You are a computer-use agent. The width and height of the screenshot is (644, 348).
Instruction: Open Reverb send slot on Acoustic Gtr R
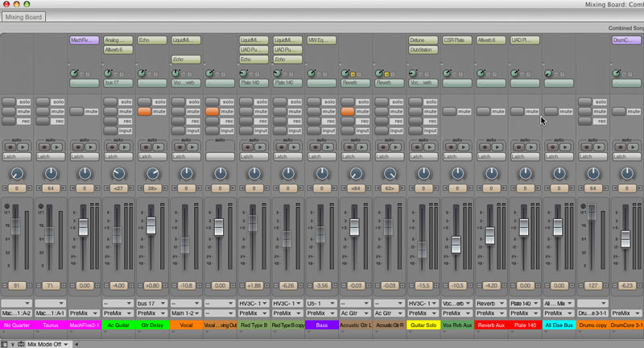pos(389,83)
